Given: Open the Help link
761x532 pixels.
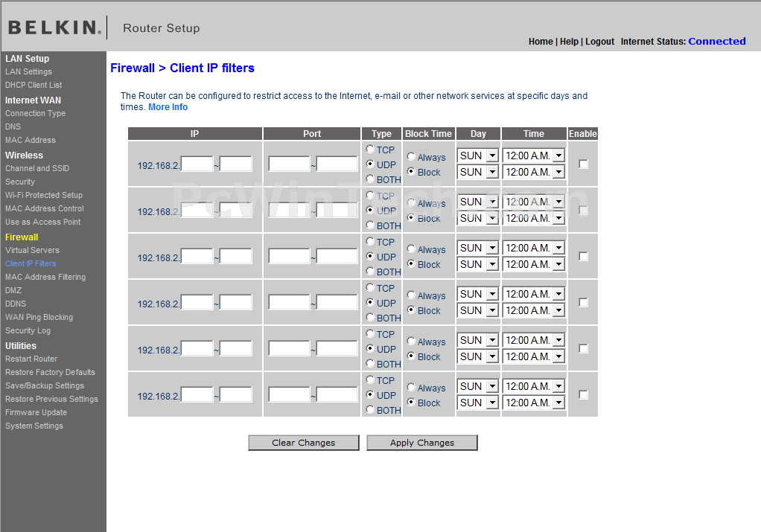Looking at the screenshot, I should coord(569,42).
